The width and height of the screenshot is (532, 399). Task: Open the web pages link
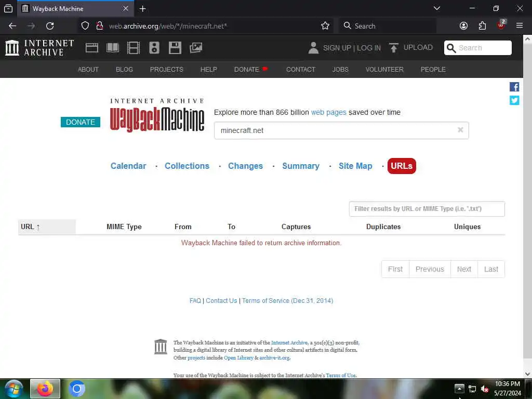pyautogui.click(x=328, y=112)
